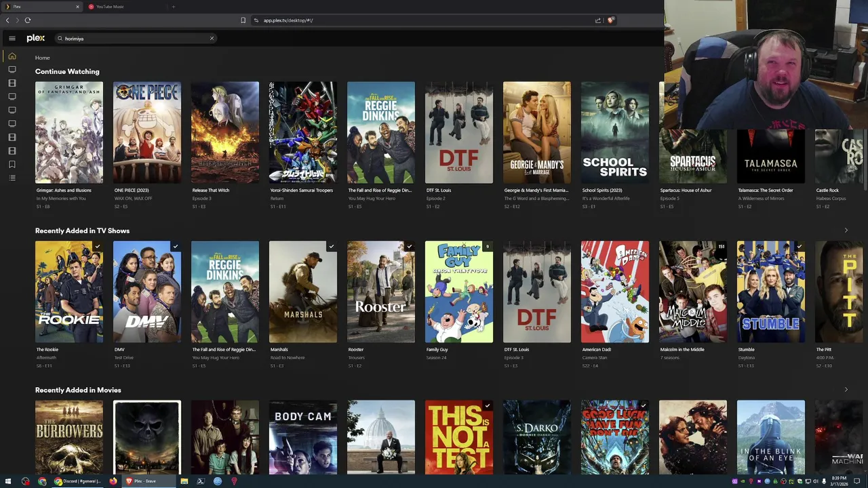Open the American Dad! poster
868x488 pixels.
pos(615,291)
